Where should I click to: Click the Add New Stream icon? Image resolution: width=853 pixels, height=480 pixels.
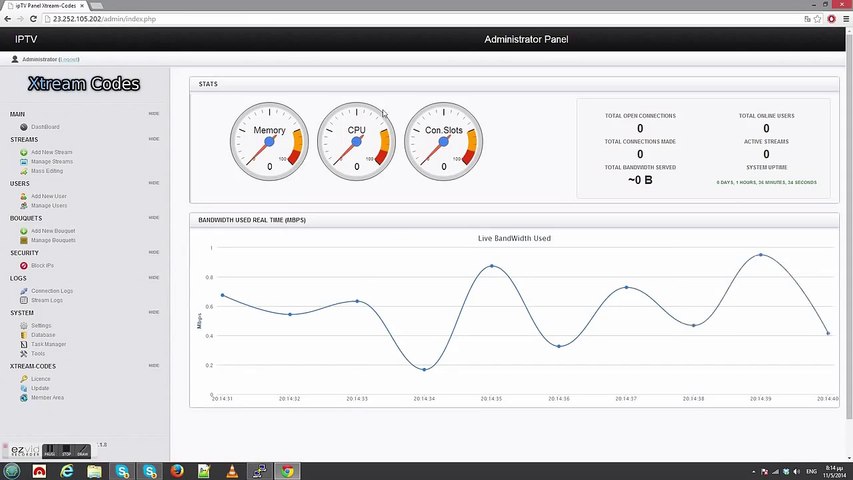pyautogui.click(x=23, y=152)
